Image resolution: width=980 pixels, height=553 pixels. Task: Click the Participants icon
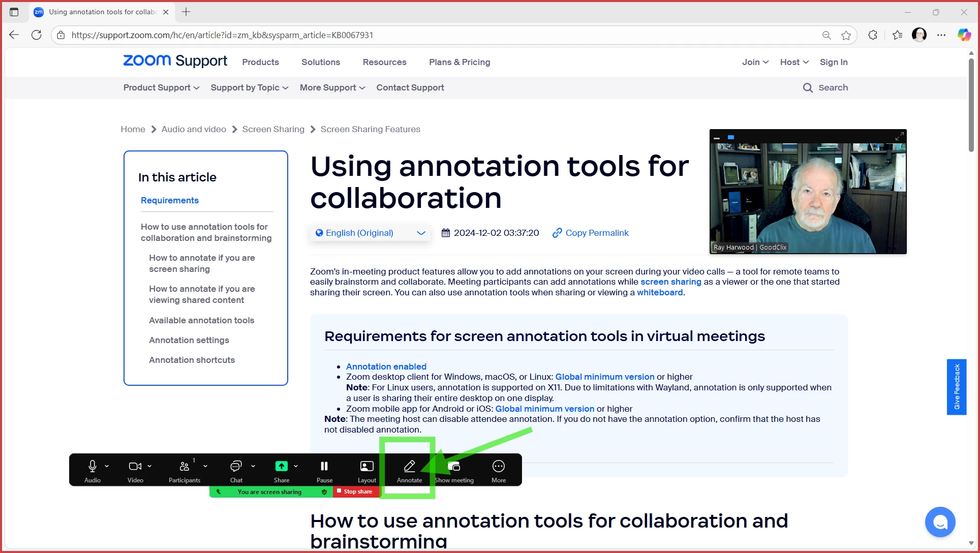tap(185, 466)
